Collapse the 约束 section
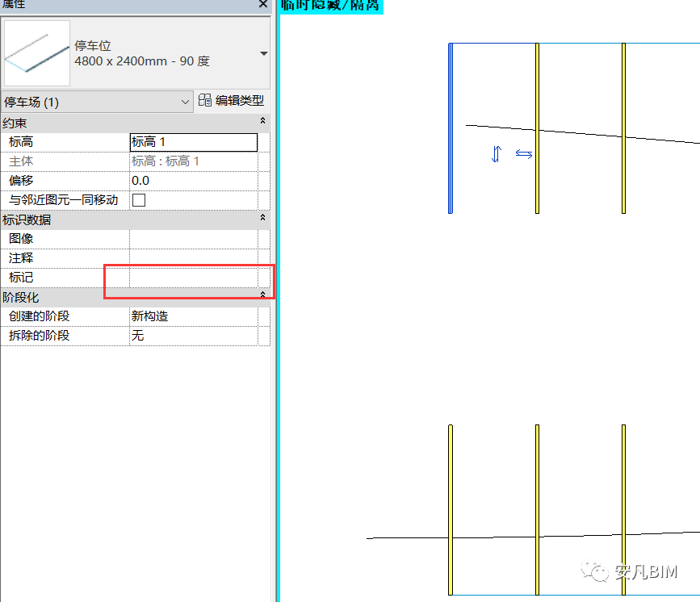This screenshot has height=602, width=700. [x=262, y=121]
